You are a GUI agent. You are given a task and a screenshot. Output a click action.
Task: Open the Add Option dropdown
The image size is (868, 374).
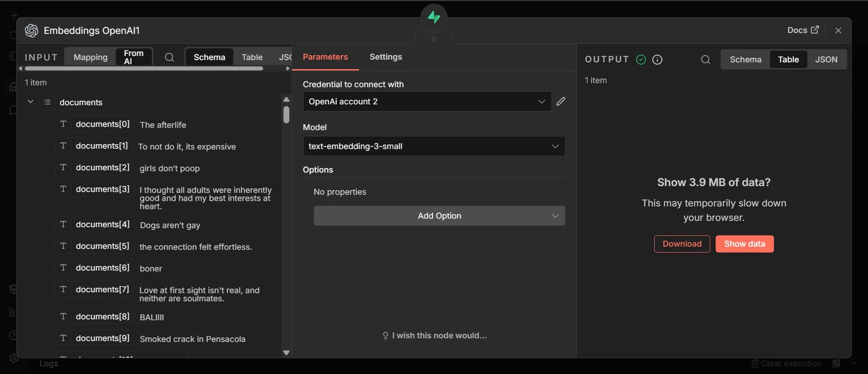[x=439, y=216]
